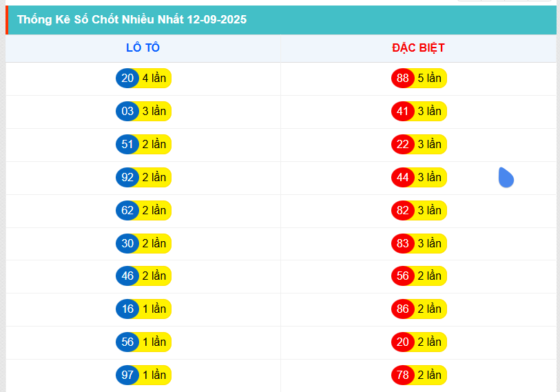Select the blue 46 number circle
Viewport: 560px width, 392px height.
point(127,276)
